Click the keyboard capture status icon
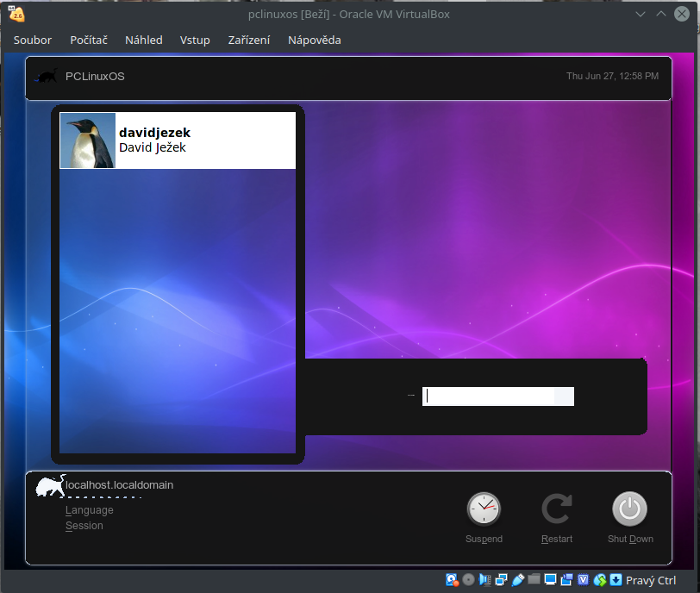This screenshot has width=700, height=593. pyautogui.click(x=614, y=579)
